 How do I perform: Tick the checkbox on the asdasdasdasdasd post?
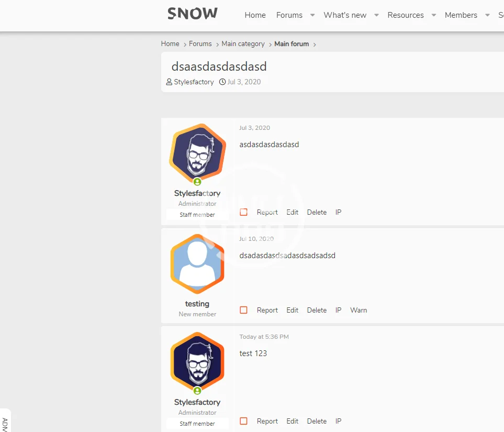click(244, 212)
